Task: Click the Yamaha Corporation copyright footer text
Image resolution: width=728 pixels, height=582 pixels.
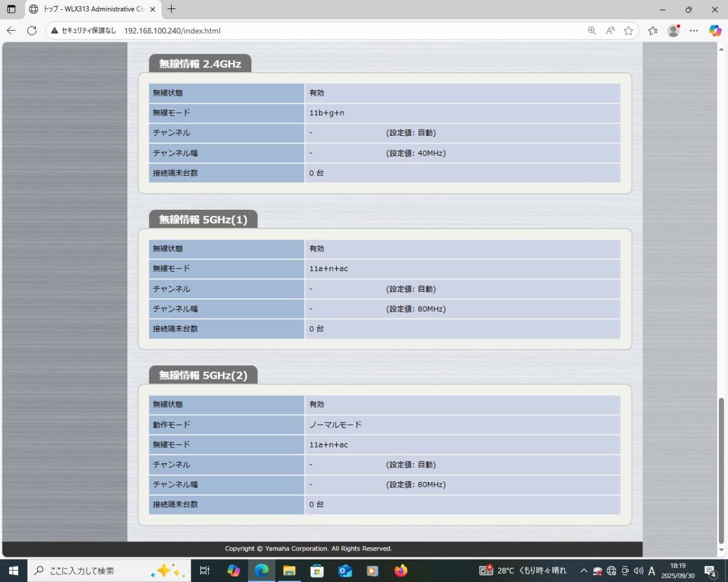Action: click(x=309, y=549)
